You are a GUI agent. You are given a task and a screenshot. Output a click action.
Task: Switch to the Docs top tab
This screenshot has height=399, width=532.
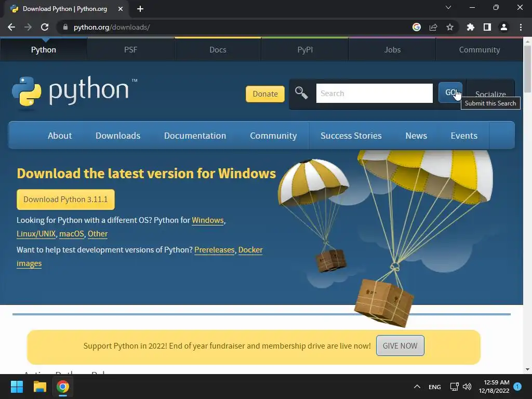[x=218, y=49]
